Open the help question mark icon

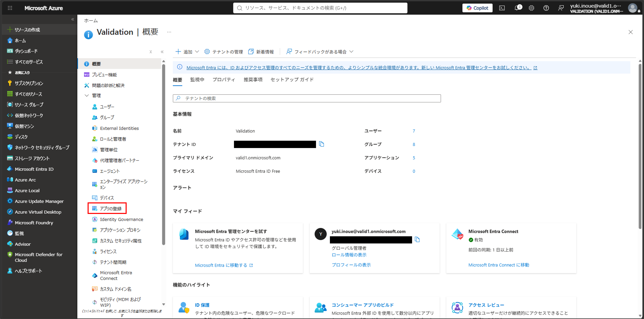point(546,8)
